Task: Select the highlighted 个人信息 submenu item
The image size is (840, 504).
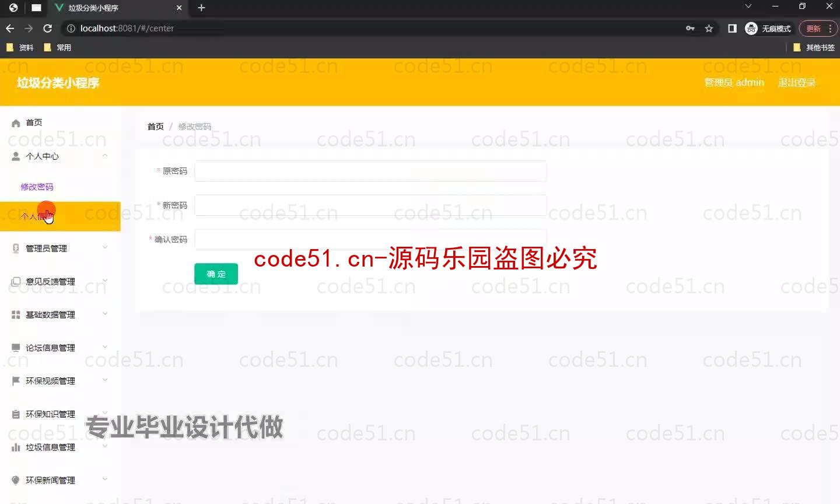Action: click(x=60, y=216)
